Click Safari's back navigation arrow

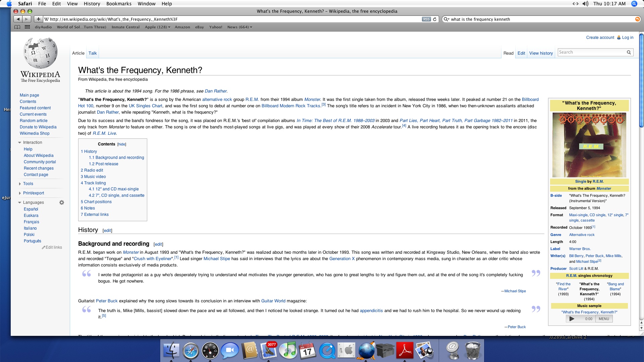[x=18, y=19]
